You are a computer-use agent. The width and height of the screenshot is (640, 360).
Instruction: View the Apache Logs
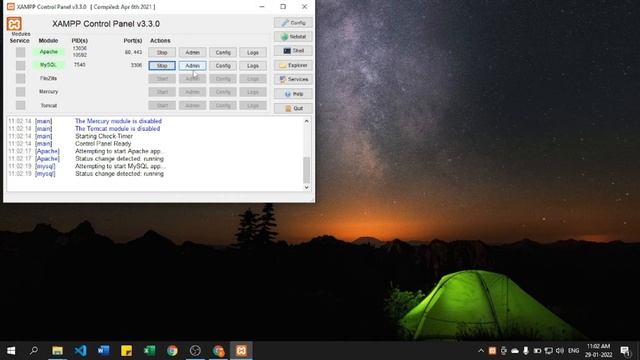[253, 52]
